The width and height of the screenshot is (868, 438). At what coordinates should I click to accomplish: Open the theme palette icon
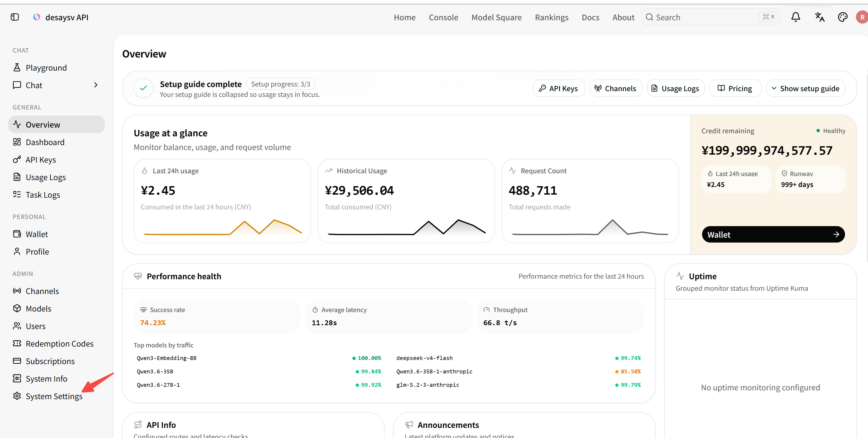[x=842, y=17]
